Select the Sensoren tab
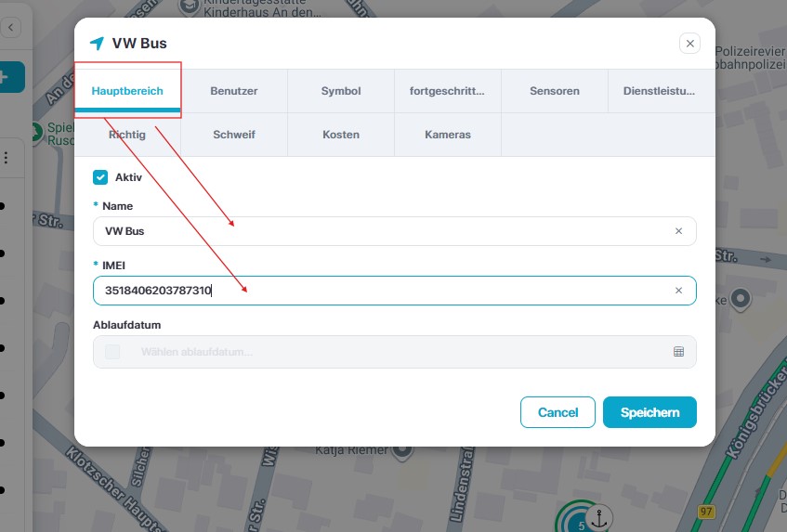787x532 pixels. (555, 91)
